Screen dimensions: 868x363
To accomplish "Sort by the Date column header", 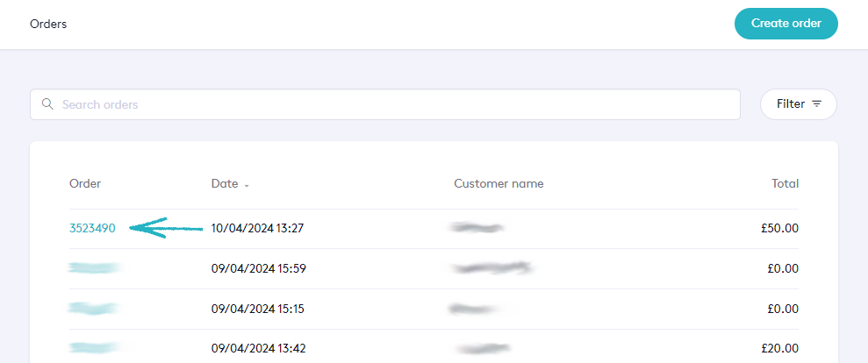I will click(225, 184).
